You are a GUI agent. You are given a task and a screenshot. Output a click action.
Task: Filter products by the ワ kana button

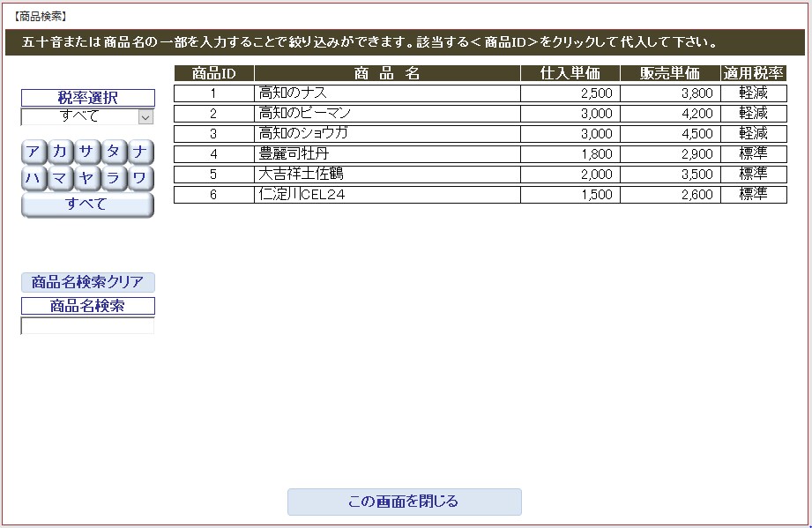coord(141,179)
